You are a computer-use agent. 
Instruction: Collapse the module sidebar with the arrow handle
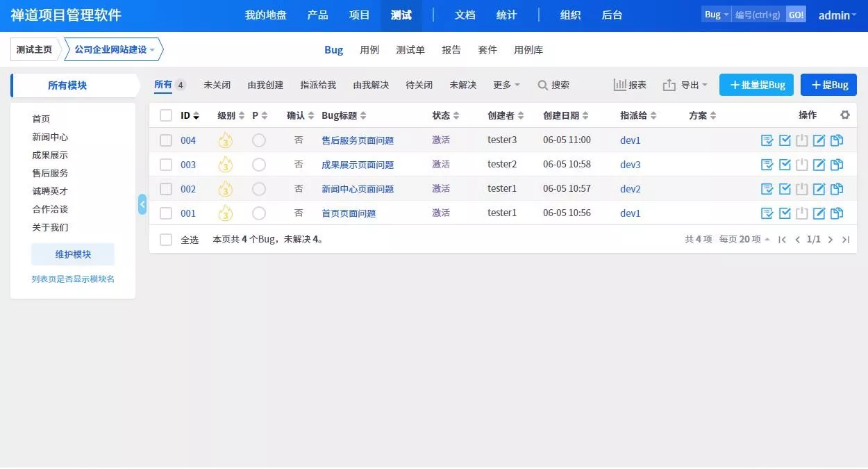(x=142, y=204)
